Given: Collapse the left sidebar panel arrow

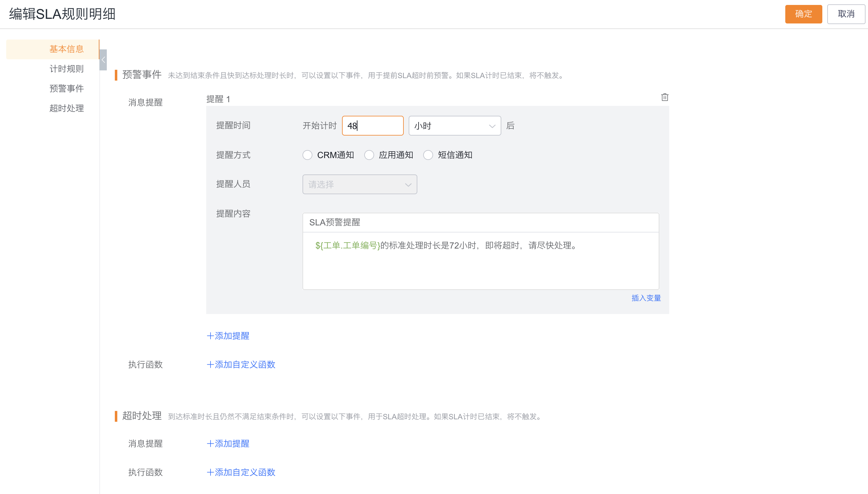Looking at the screenshot, I should pyautogui.click(x=103, y=60).
